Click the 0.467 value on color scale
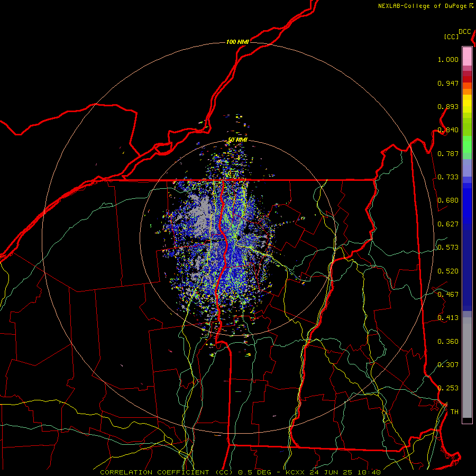476x476 pixels. coord(448,295)
